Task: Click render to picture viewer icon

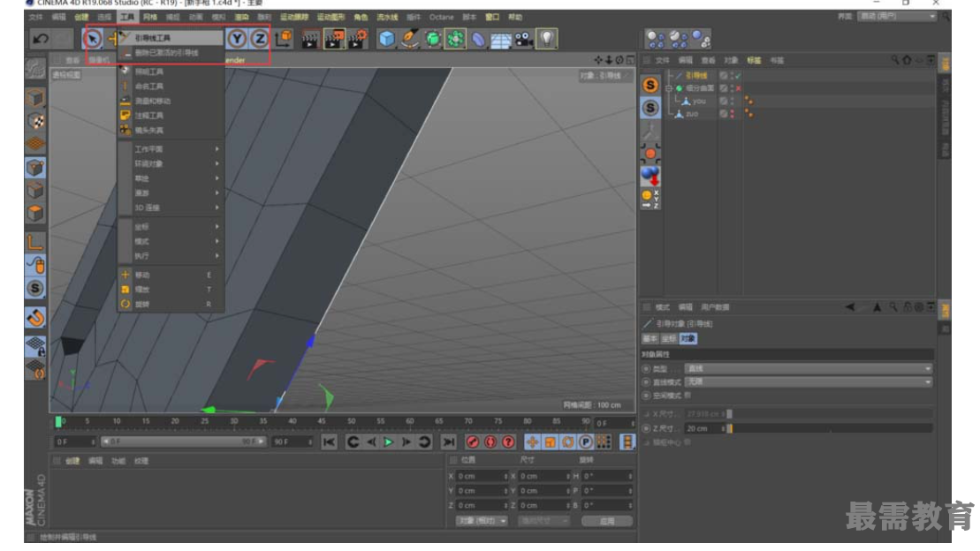Action: [x=334, y=39]
